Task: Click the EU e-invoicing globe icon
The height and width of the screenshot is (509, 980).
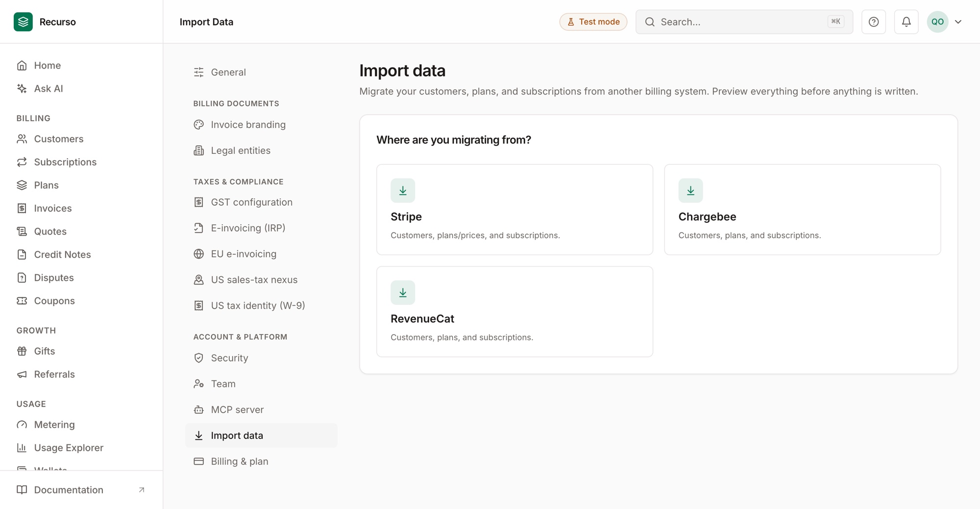Action: 198,254
